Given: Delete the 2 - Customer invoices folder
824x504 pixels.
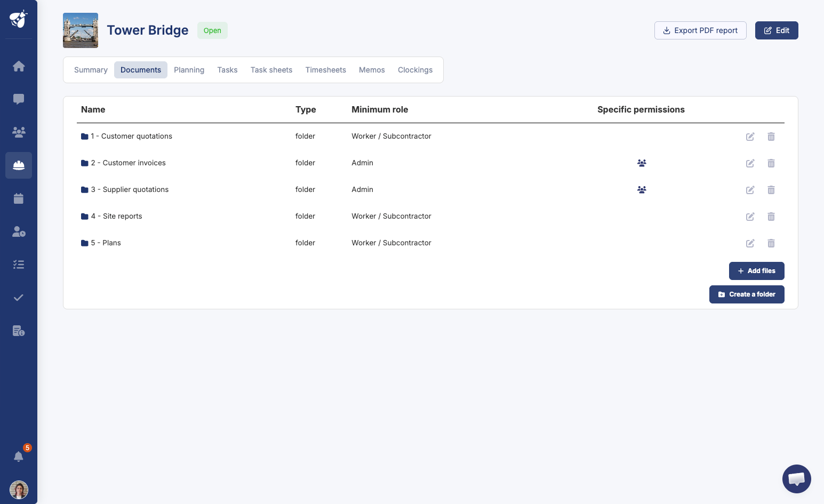Looking at the screenshot, I should pyautogui.click(x=771, y=163).
